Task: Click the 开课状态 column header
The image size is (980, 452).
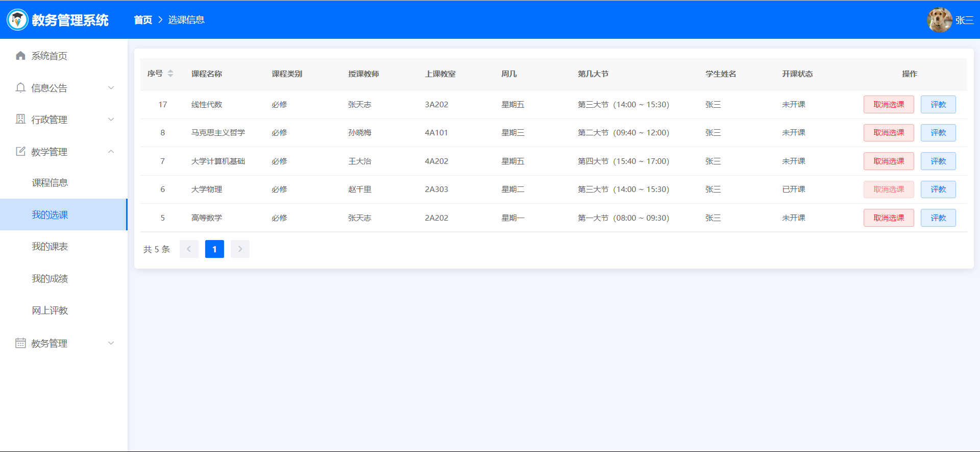Action: pyautogui.click(x=797, y=74)
